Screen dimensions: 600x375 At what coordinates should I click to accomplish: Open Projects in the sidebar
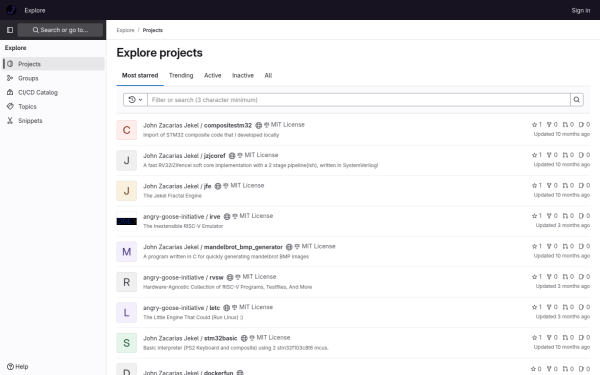(54, 64)
